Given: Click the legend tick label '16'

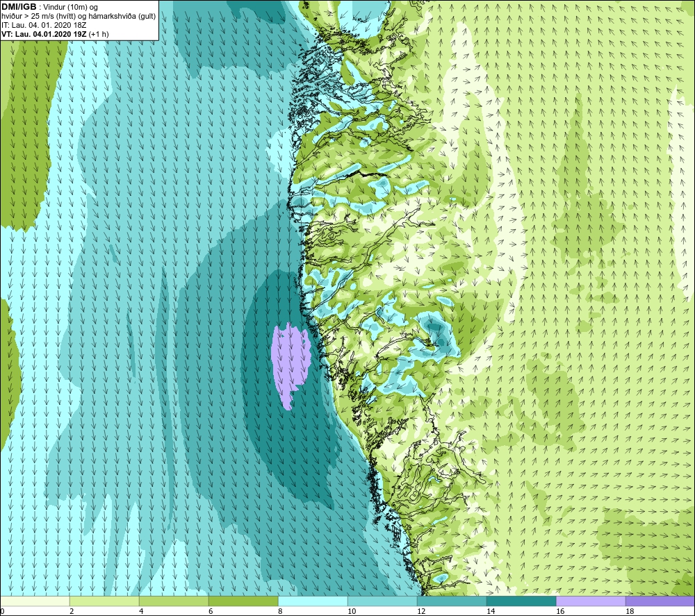Looking at the screenshot, I should pyautogui.click(x=560, y=612).
